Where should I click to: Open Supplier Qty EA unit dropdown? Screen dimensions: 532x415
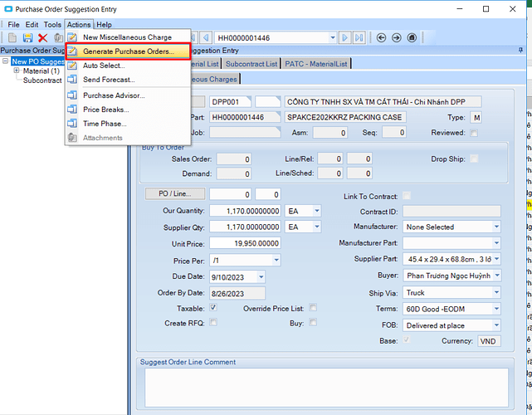(x=317, y=227)
